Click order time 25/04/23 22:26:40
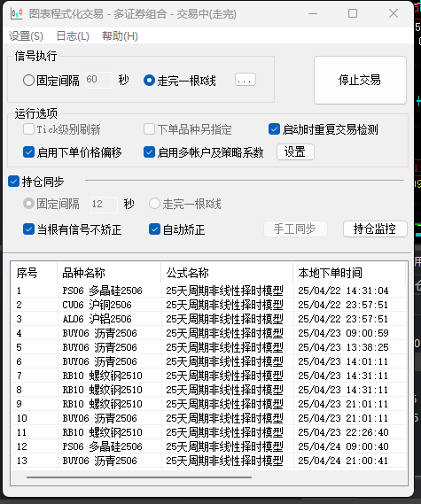 343,432
